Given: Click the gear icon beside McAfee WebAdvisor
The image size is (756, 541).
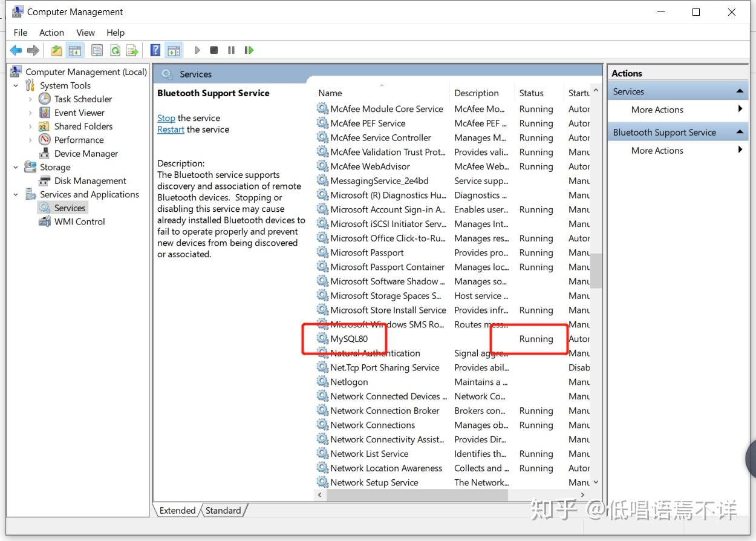Looking at the screenshot, I should coord(322,166).
